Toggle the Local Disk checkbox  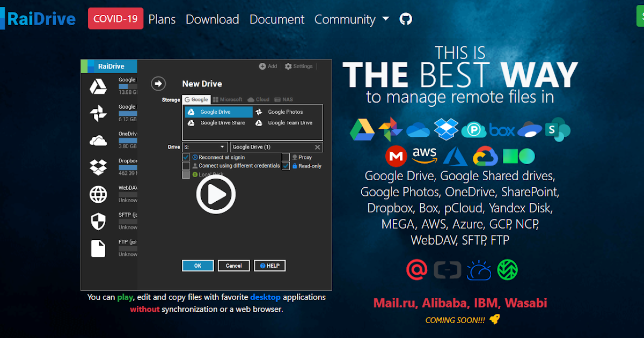[186, 174]
